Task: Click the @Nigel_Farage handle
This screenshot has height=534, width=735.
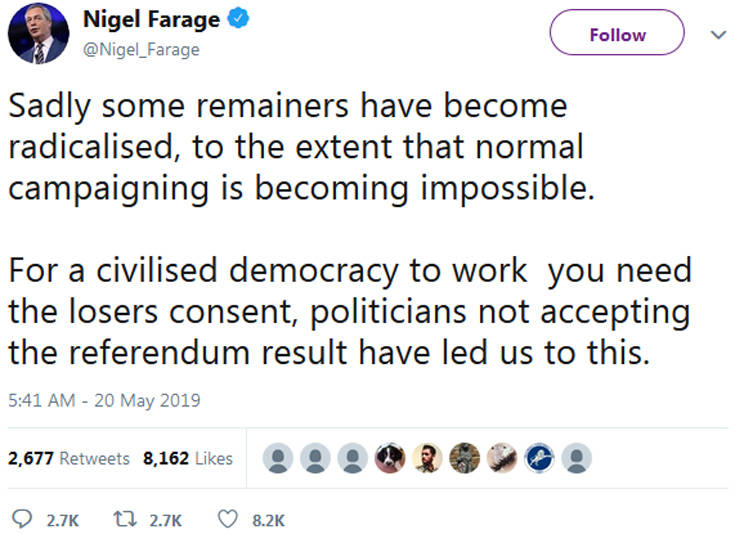Action: pos(141,49)
